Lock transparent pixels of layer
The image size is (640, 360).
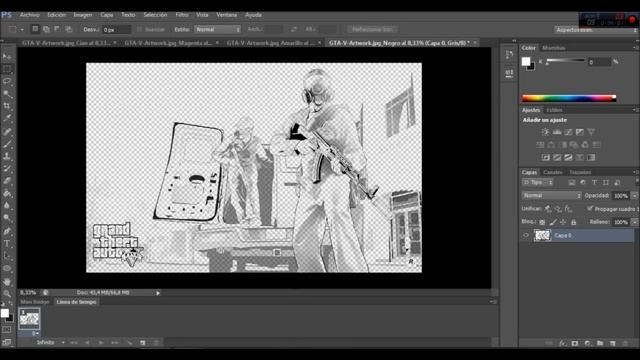click(542, 222)
